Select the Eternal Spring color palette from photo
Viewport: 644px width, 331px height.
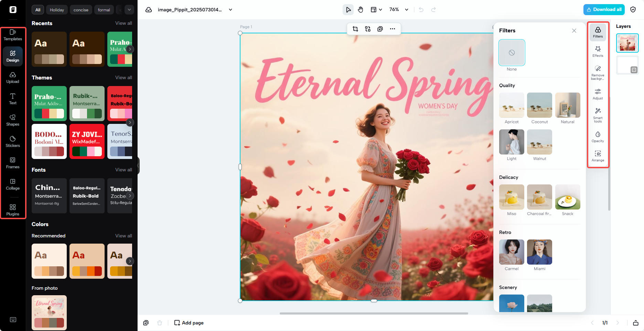coord(49,312)
